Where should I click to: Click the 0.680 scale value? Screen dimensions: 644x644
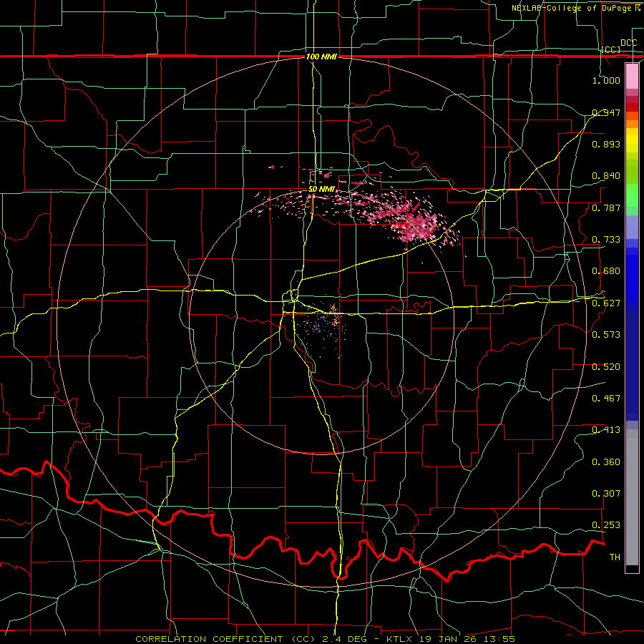(606, 271)
